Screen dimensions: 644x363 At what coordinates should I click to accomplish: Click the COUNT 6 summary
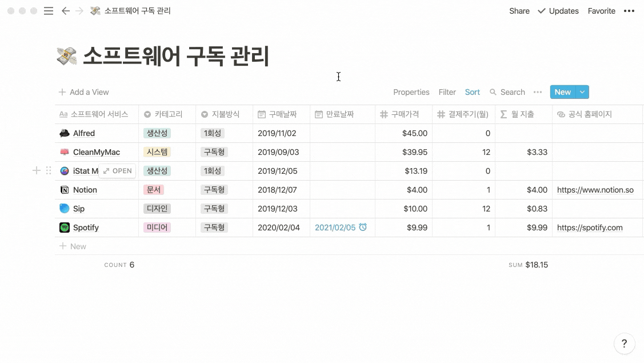119,265
